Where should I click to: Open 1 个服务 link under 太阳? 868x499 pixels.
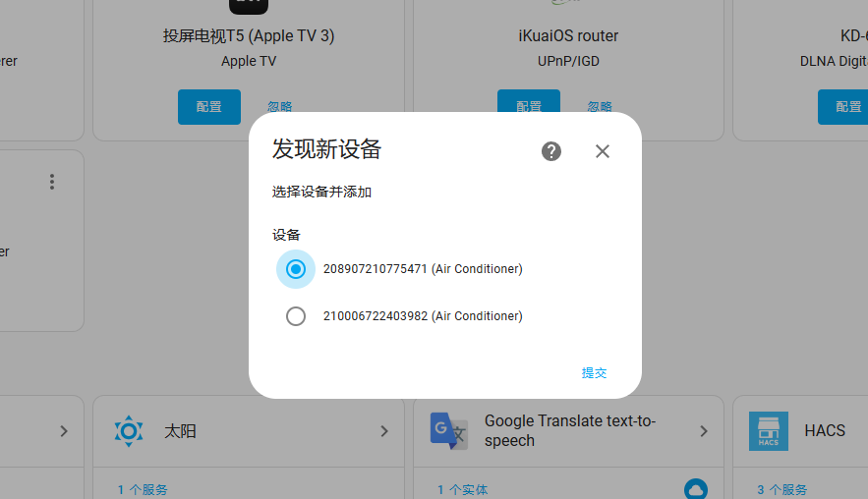click(143, 489)
